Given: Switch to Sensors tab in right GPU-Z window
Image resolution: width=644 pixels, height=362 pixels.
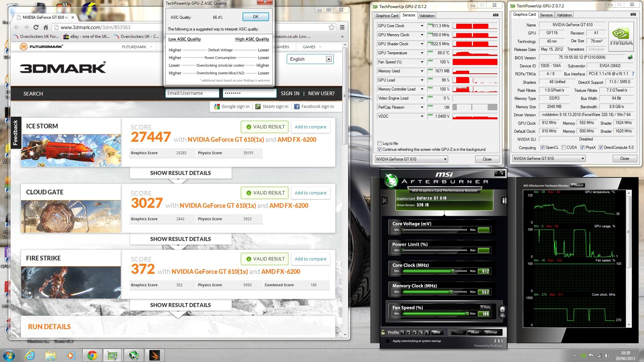Looking at the screenshot, I should pyautogui.click(x=546, y=15).
